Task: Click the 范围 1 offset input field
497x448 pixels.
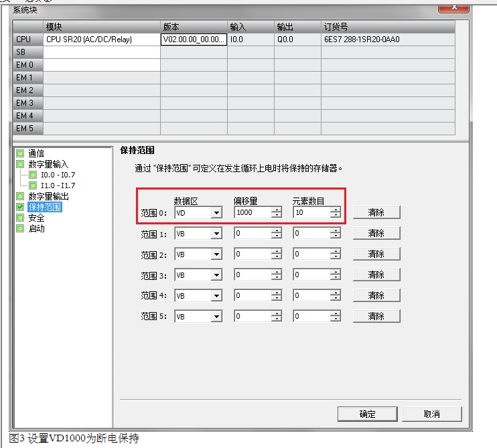Action: pos(253,234)
